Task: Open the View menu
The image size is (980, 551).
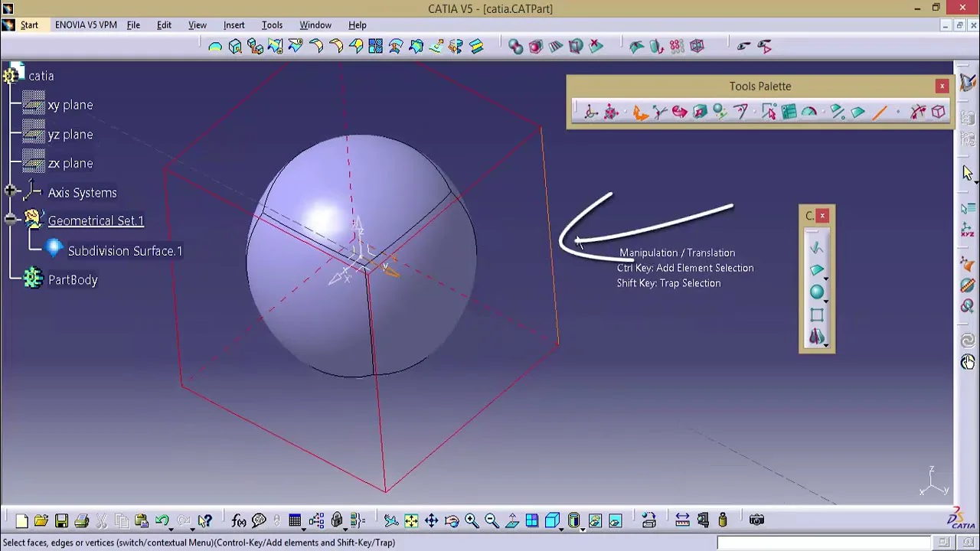Action: click(198, 25)
